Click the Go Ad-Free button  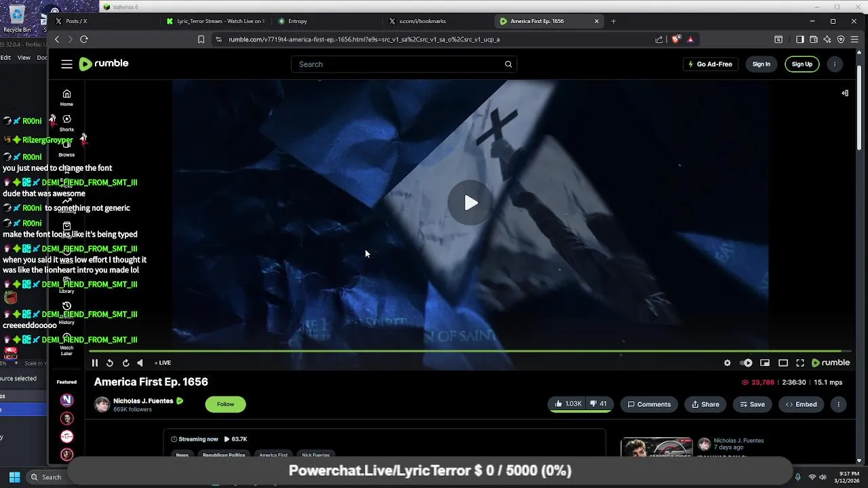(710, 64)
